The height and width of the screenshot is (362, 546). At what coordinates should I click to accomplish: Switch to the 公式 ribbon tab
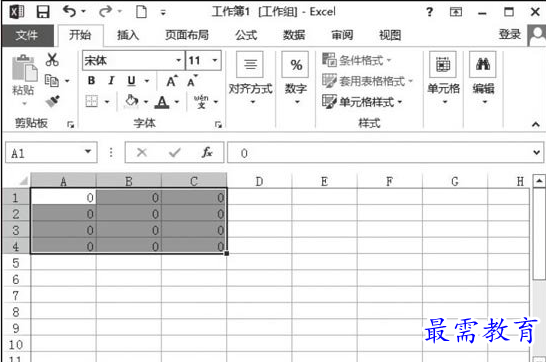coord(246,35)
